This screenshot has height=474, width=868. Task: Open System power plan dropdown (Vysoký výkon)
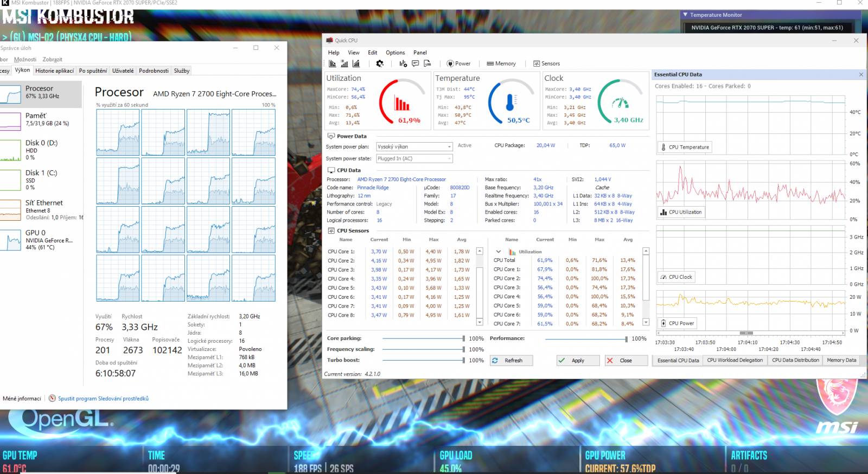click(x=414, y=146)
